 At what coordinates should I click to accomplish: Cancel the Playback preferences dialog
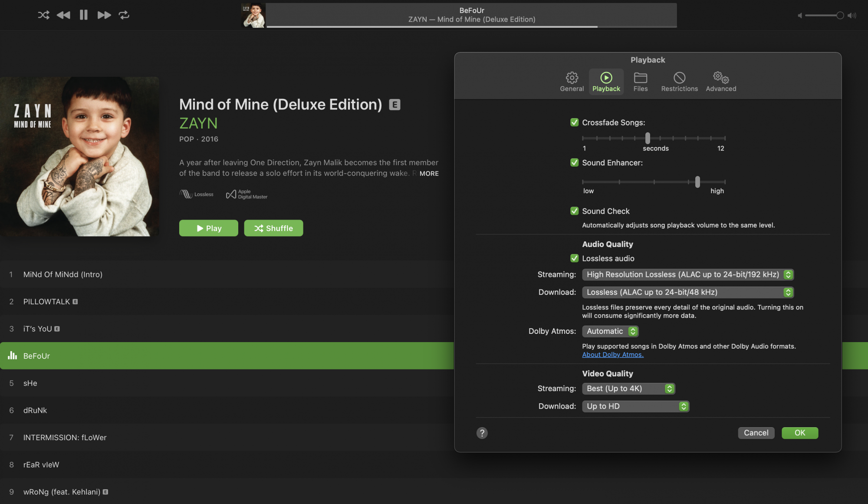756,433
